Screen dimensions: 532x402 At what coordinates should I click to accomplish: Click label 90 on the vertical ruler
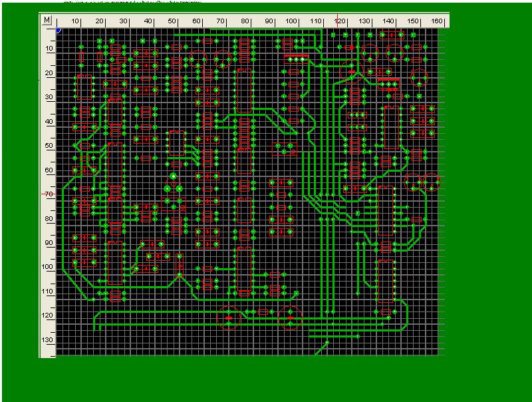click(49, 243)
